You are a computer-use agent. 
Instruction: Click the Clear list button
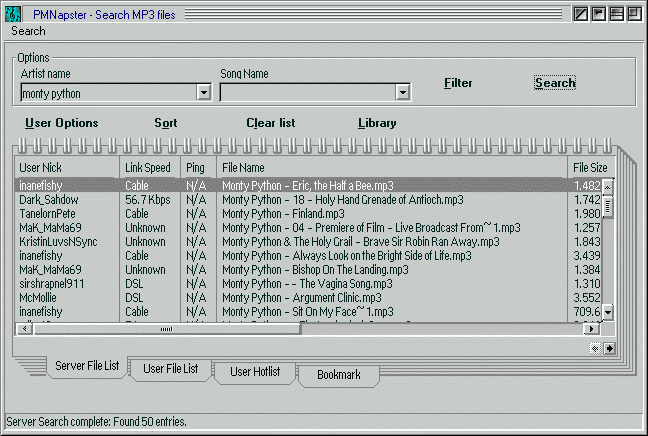click(271, 123)
